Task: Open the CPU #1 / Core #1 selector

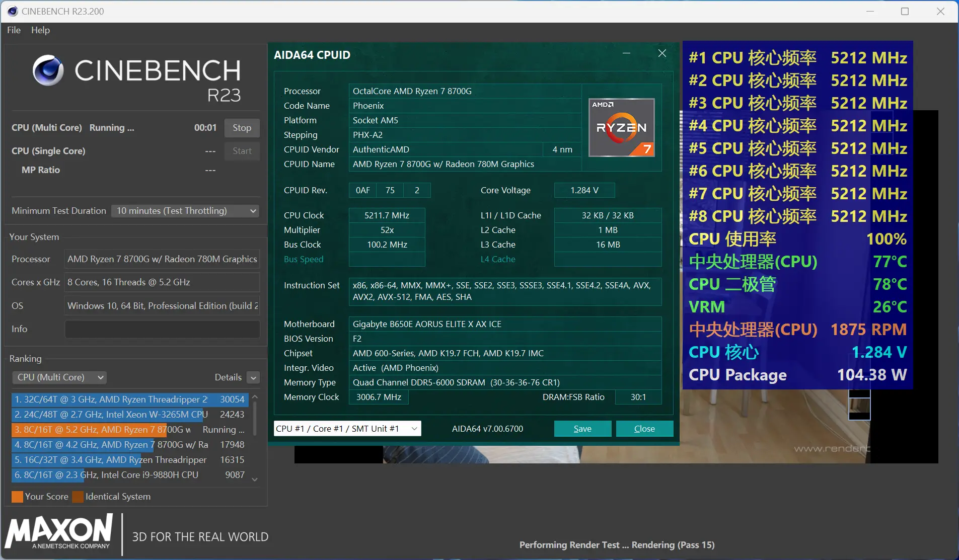Action: coord(347,429)
